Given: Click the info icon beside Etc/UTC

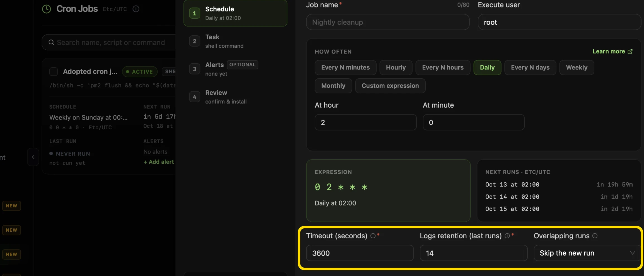Looking at the screenshot, I should [136, 9].
